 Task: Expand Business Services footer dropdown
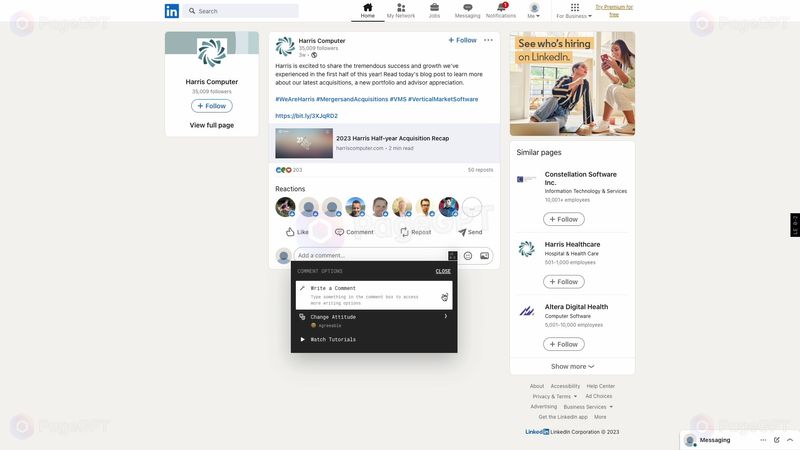pos(588,407)
